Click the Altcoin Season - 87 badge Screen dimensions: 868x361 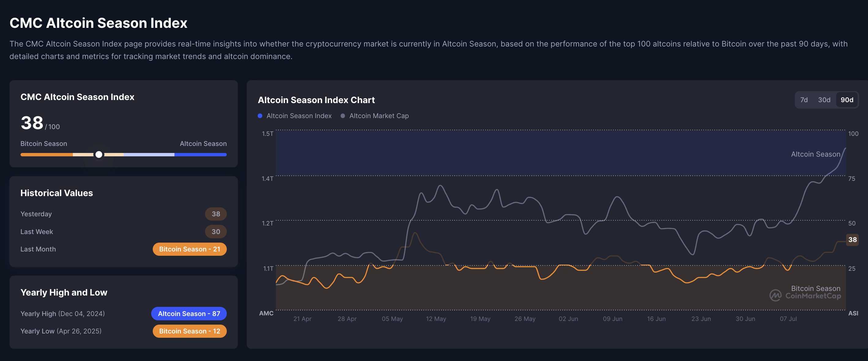coord(189,314)
